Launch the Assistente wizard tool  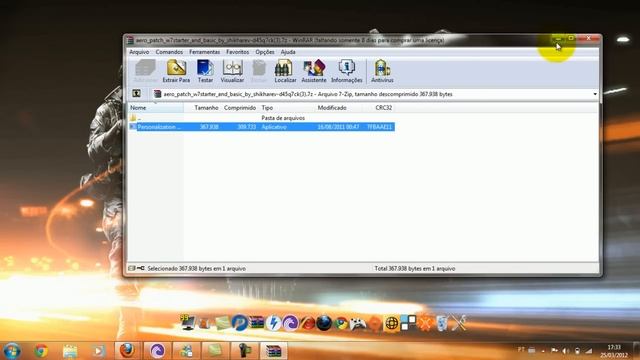pyautogui.click(x=313, y=71)
